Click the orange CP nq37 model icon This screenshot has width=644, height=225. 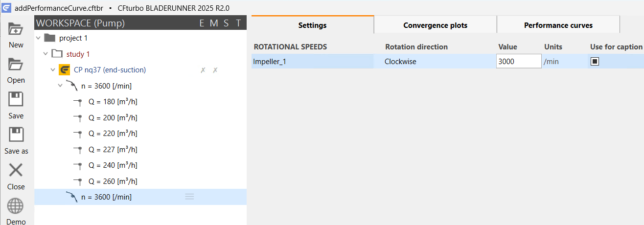(x=64, y=70)
